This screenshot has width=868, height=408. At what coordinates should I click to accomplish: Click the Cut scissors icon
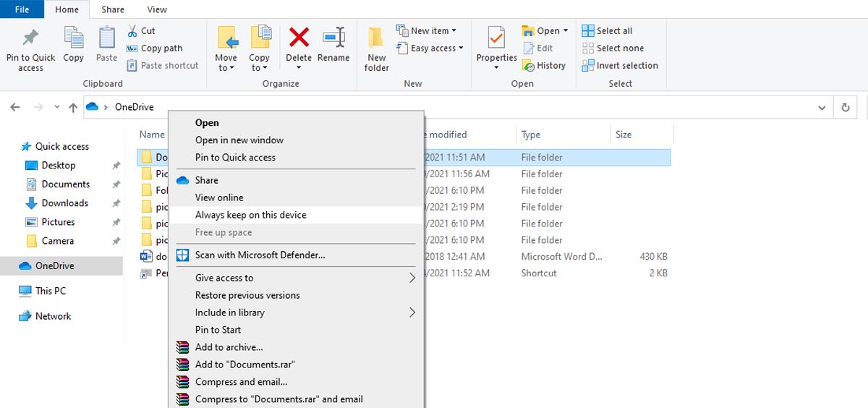pos(132,31)
